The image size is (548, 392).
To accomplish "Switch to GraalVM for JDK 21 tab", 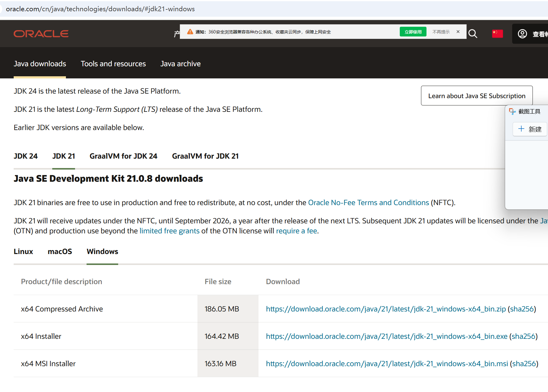I will coord(205,156).
